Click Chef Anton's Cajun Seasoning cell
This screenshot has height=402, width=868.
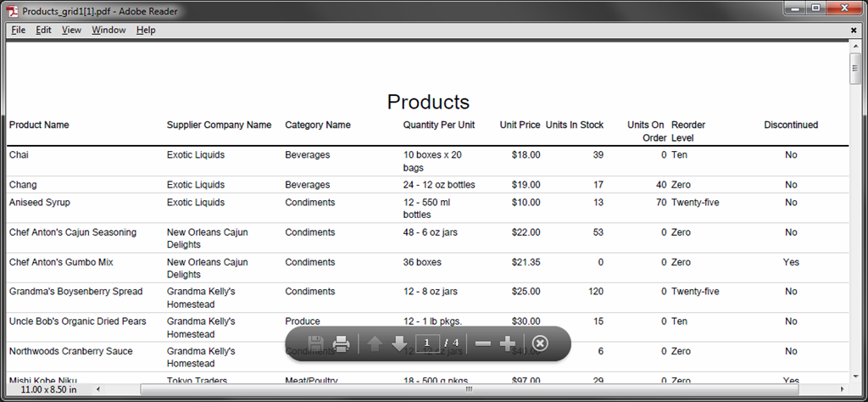[73, 232]
